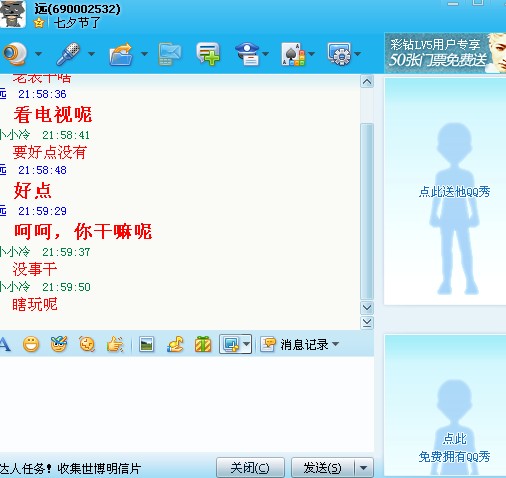Click the 关闭(C) close button
Screen dimensions: 506x478
(250, 468)
